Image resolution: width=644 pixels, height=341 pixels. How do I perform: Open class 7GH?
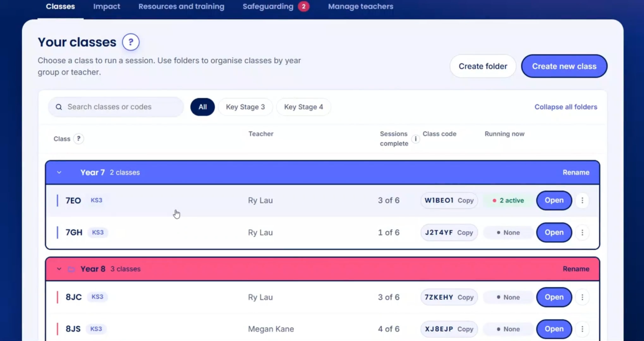[x=554, y=232]
